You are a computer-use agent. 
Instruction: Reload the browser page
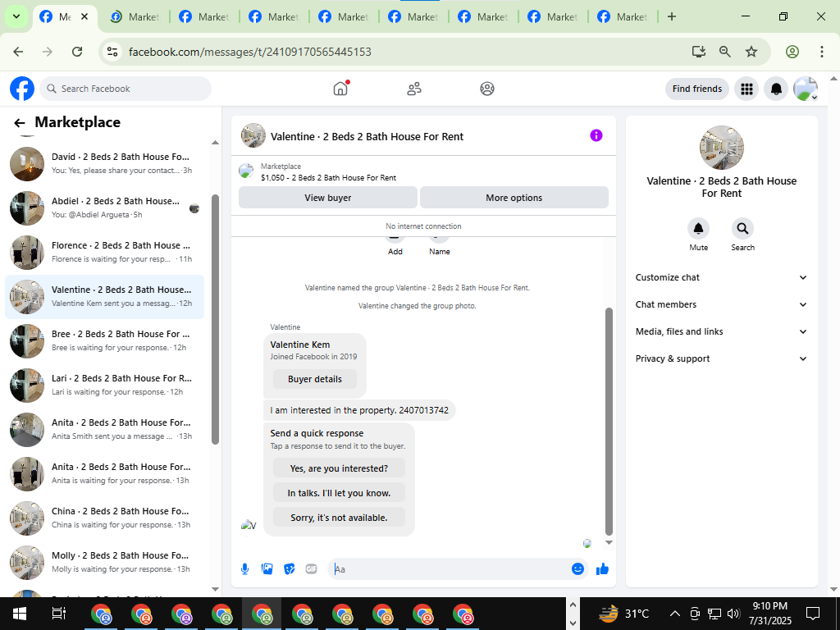[77, 52]
